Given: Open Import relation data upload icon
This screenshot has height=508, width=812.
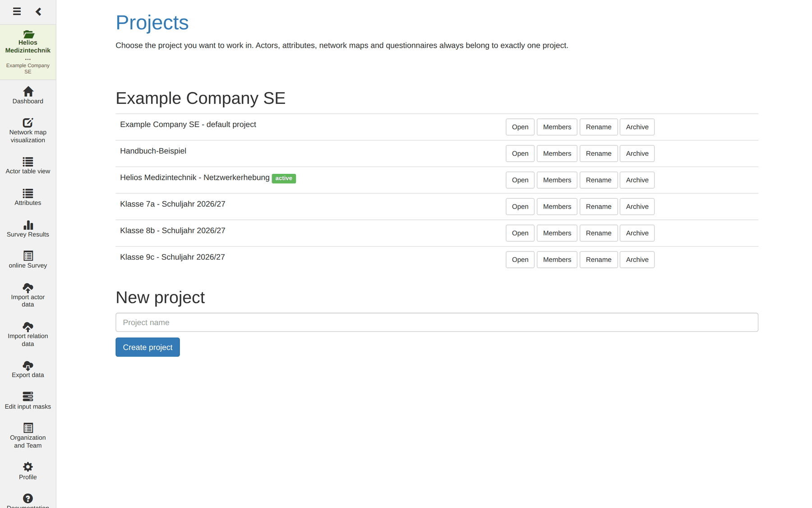Looking at the screenshot, I should (x=28, y=326).
